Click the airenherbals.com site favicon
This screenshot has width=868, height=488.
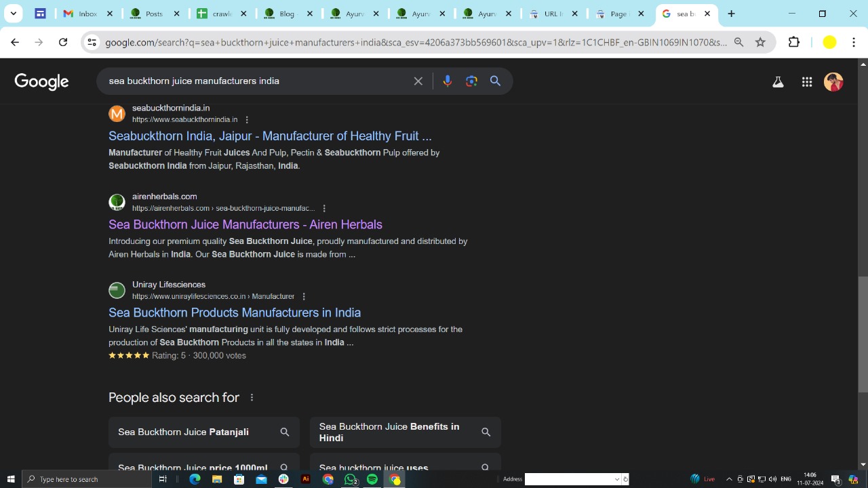117,202
